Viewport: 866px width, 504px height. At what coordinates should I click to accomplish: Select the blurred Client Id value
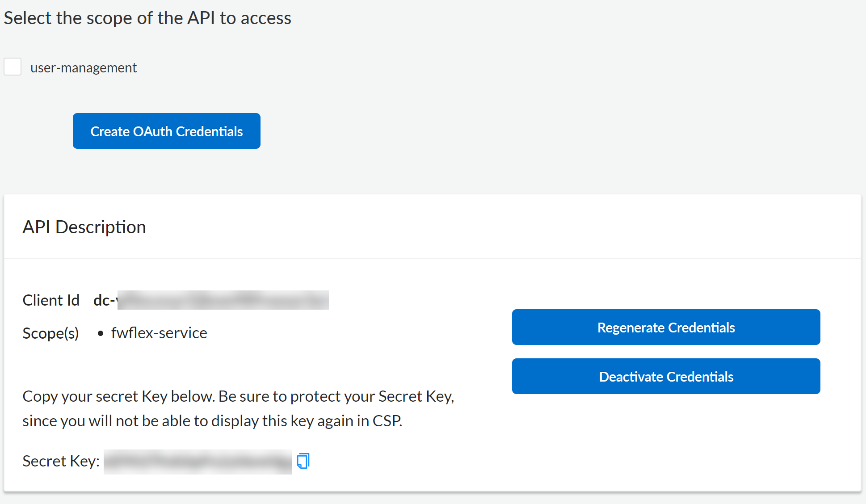tap(223, 300)
